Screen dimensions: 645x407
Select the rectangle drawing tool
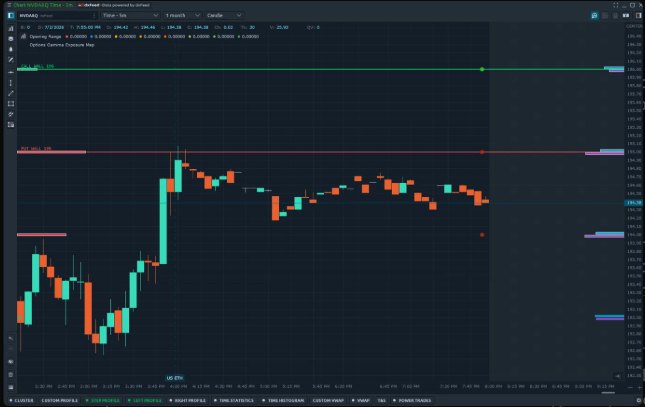(x=11, y=104)
